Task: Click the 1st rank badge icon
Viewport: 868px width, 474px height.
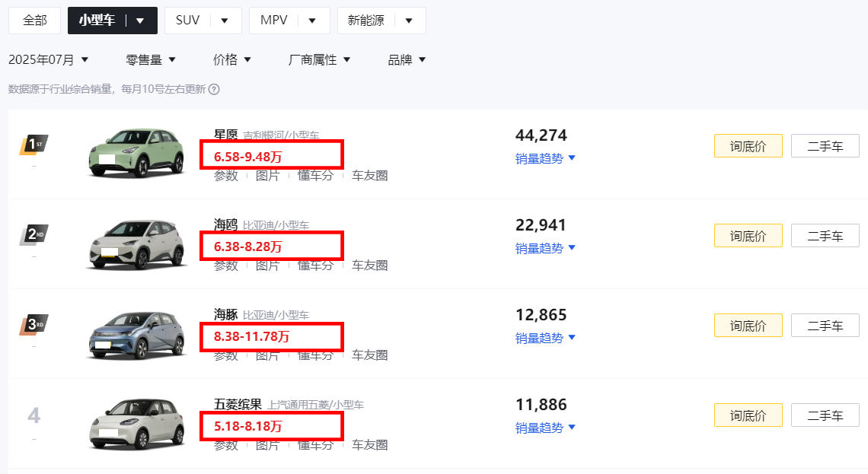Action: [x=34, y=145]
